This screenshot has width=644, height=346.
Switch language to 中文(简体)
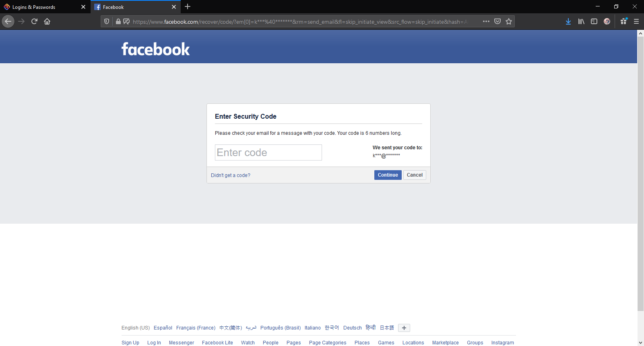(x=231, y=328)
